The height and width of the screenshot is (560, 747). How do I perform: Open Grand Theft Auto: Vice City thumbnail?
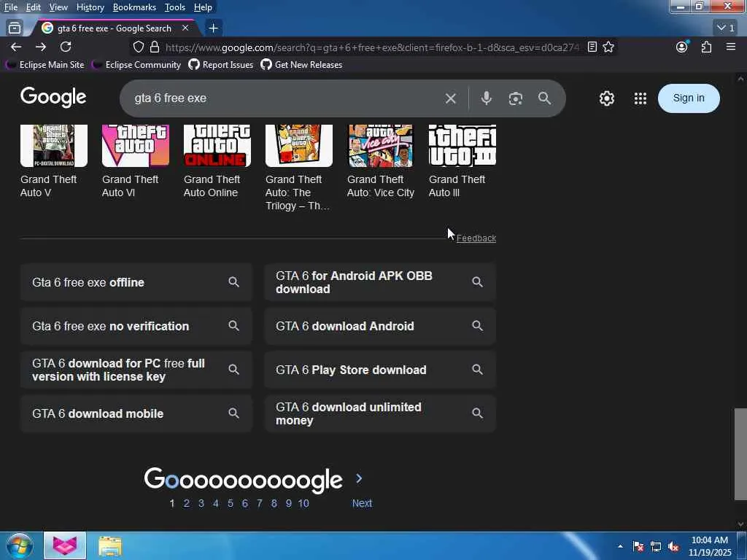tap(381, 146)
